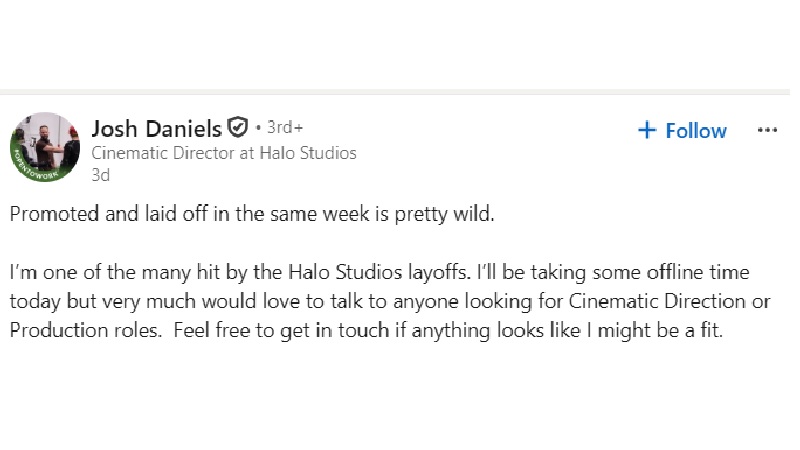Open Josh Daniels' profile via his name
Viewport: 800px width, 450px height.
pos(157,128)
